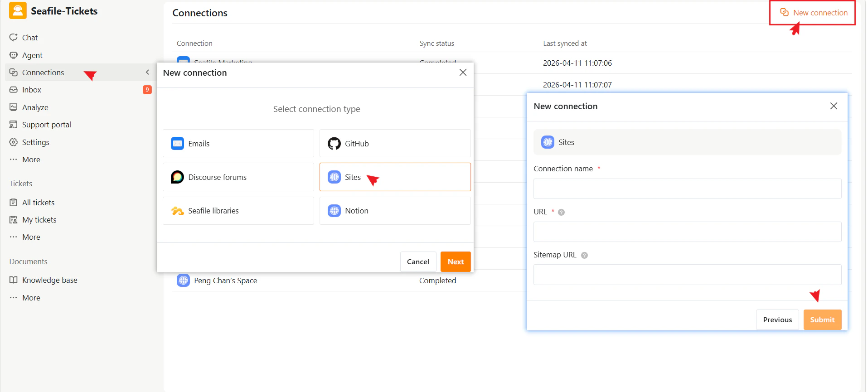The width and height of the screenshot is (868, 392).
Task: Select Connections in the sidebar
Action: (43, 73)
